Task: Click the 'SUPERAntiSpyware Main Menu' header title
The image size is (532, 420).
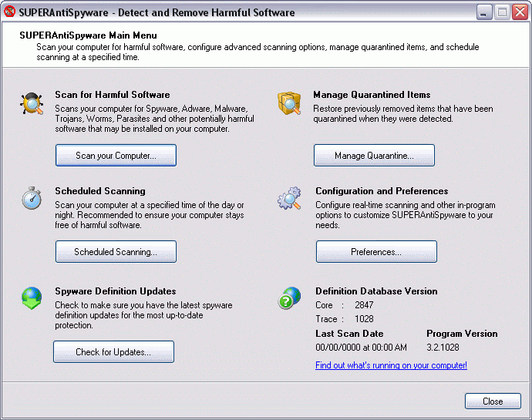Action: (88, 35)
